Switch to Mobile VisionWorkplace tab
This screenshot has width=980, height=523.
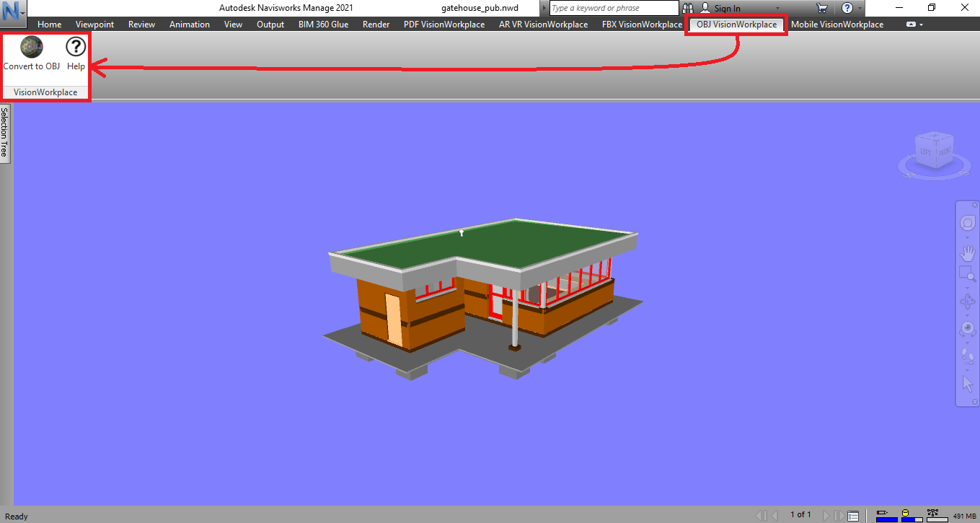point(837,25)
